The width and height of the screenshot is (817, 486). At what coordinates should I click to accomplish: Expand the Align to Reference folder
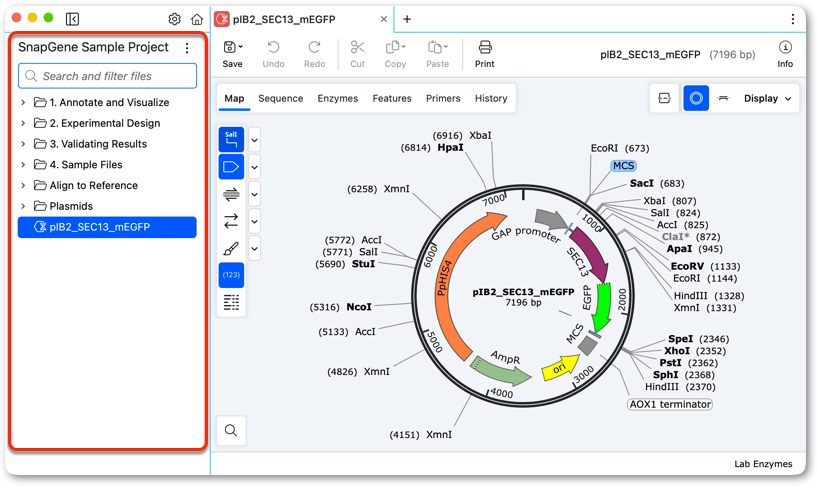tap(23, 185)
